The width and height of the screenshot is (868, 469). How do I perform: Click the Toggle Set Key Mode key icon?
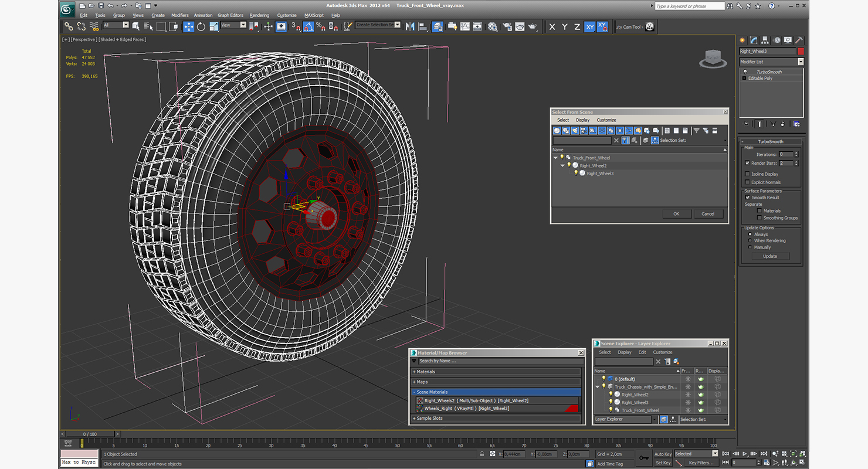[x=644, y=458]
